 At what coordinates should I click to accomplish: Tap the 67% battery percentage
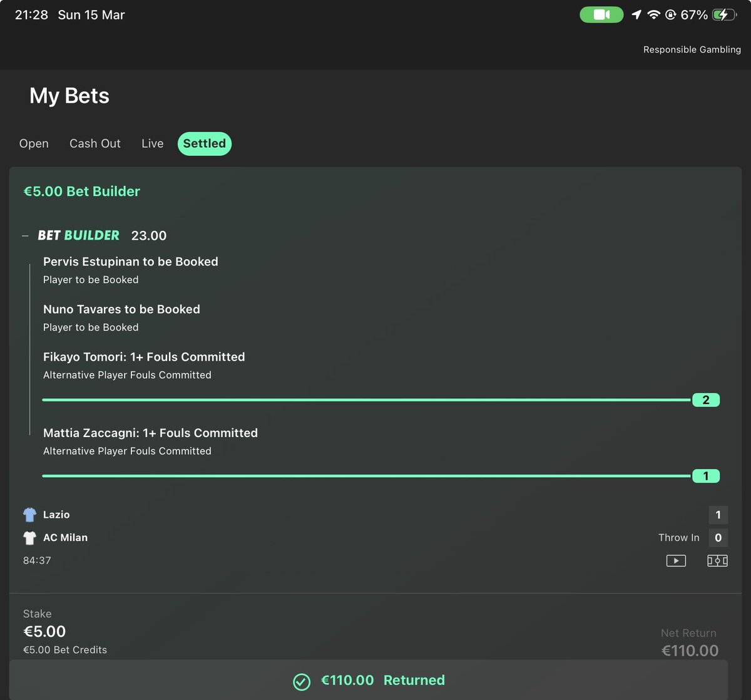pyautogui.click(x=694, y=15)
